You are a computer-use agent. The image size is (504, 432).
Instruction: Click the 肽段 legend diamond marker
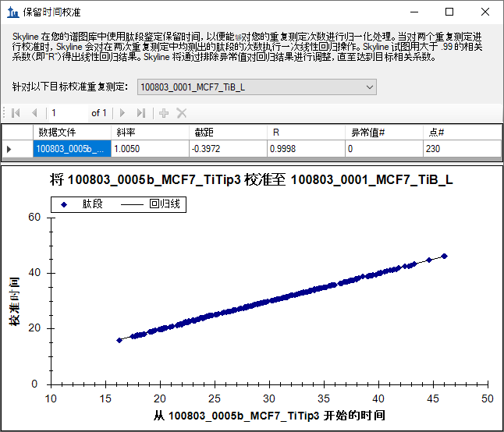(64, 204)
